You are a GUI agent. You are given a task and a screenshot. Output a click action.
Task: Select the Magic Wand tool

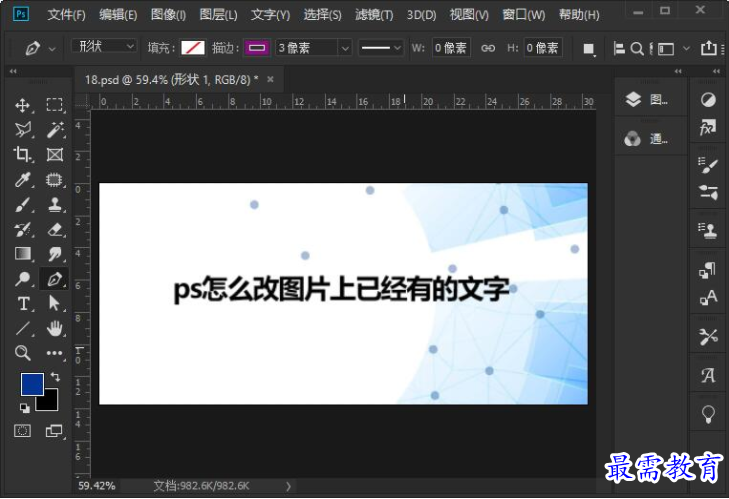point(54,130)
